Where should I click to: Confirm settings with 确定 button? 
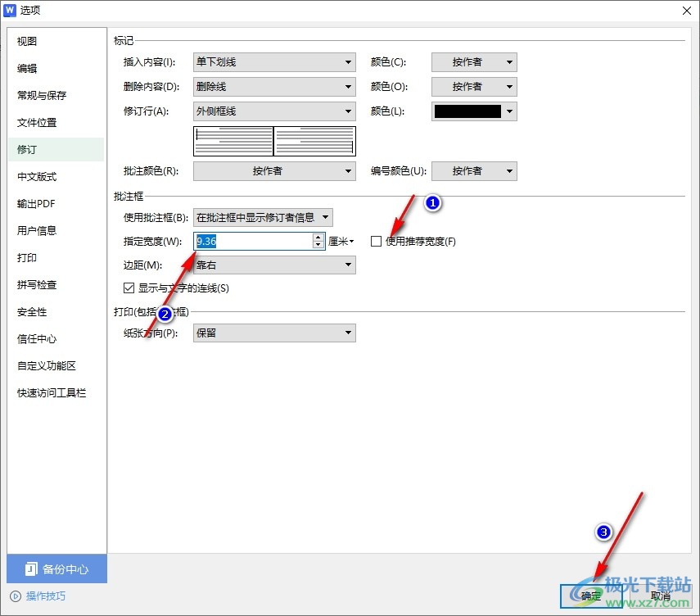[591, 596]
